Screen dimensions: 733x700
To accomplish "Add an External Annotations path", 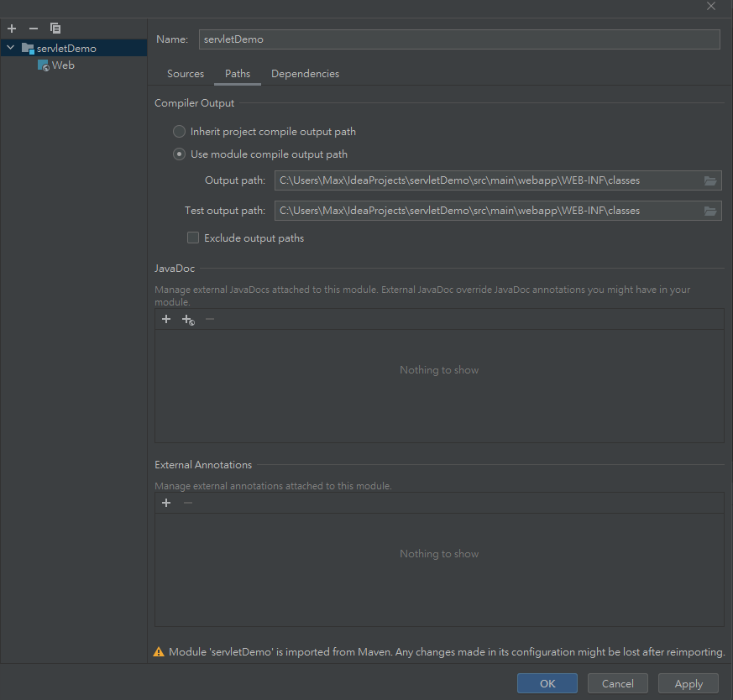I will point(166,503).
